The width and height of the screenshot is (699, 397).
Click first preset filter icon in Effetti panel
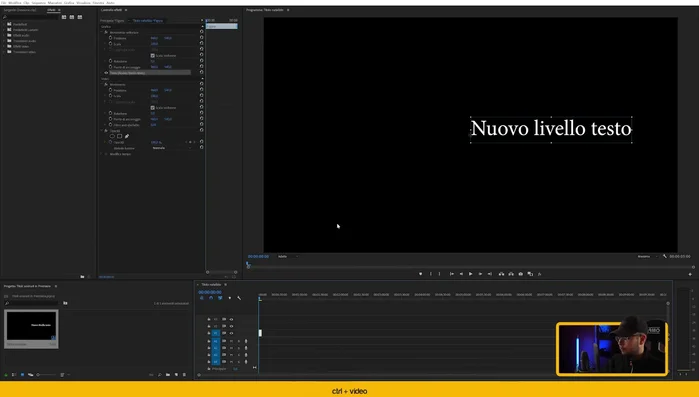tap(64, 17)
